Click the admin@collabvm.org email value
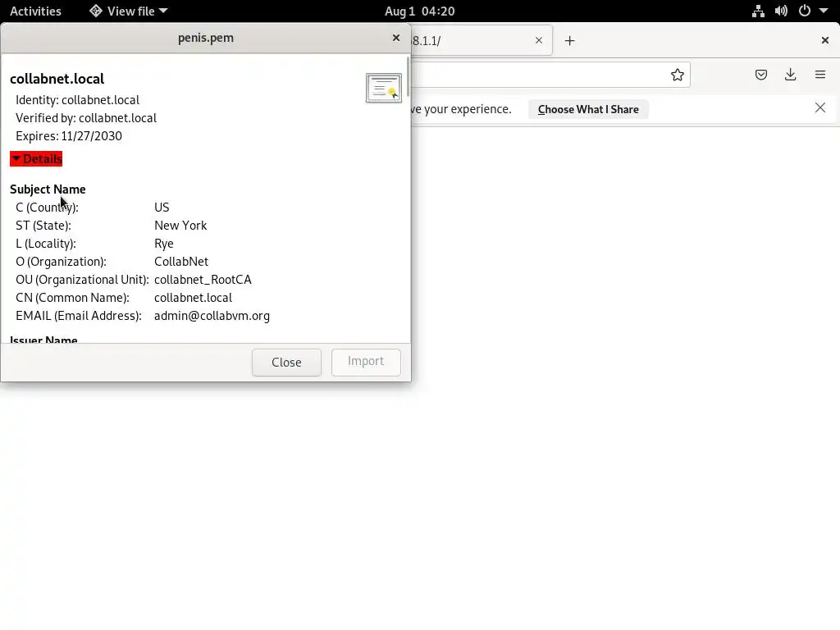840x630 pixels. (x=212, y=316)
